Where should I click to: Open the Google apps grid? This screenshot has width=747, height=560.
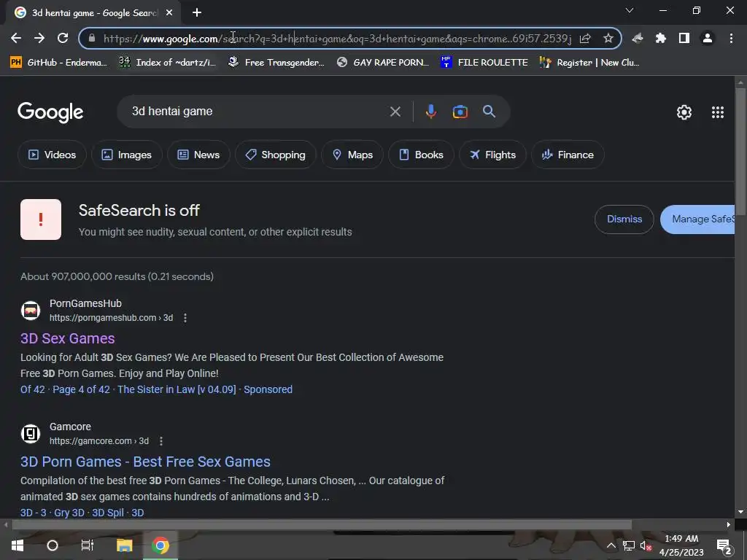(x=718, y=112)
